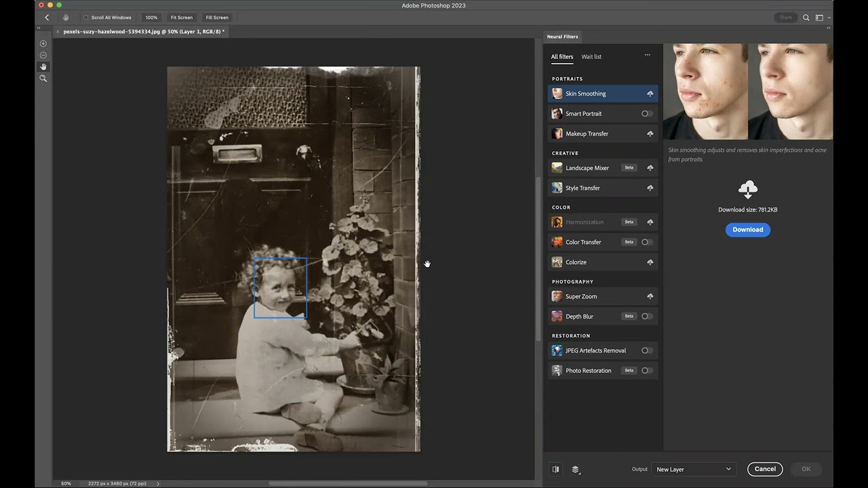Viewport: 868px width, 488px height.
Task: Select the Zoom tool in the left toolbar
Action: tap(43, 79)
